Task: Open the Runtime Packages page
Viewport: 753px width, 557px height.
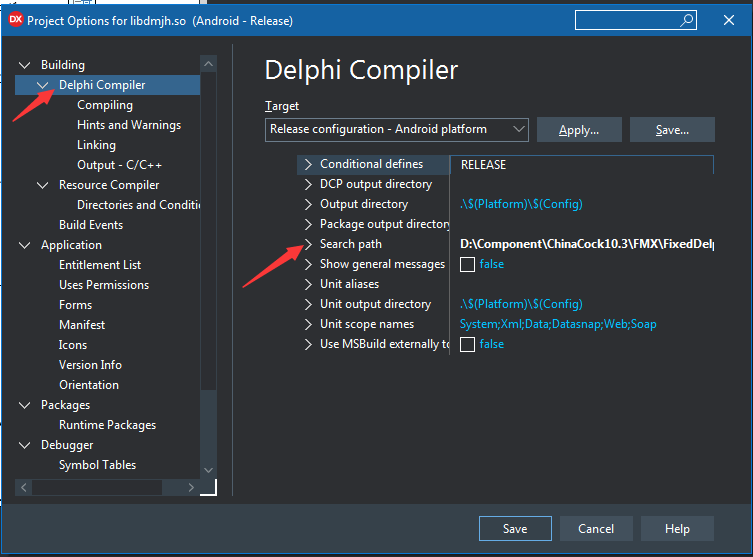Action: [x=108, y=425]
